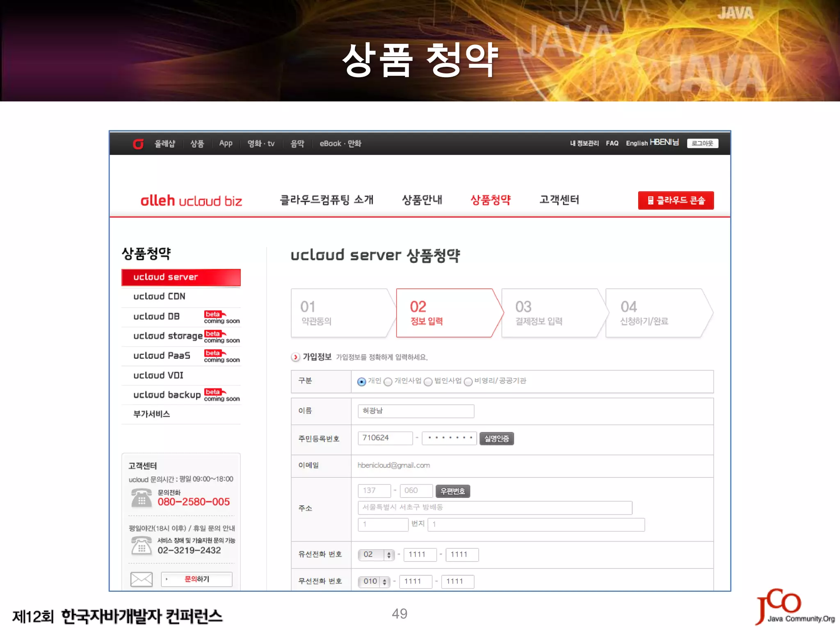Click the olleh ucloud biz logo
Screen dimensions: 840x630
[191, 201]
